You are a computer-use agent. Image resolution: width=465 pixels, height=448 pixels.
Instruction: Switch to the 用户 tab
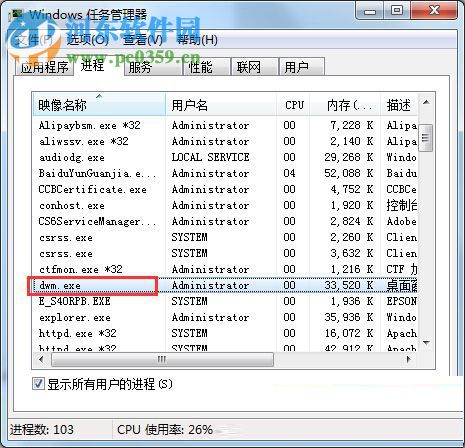click(302, 67)
